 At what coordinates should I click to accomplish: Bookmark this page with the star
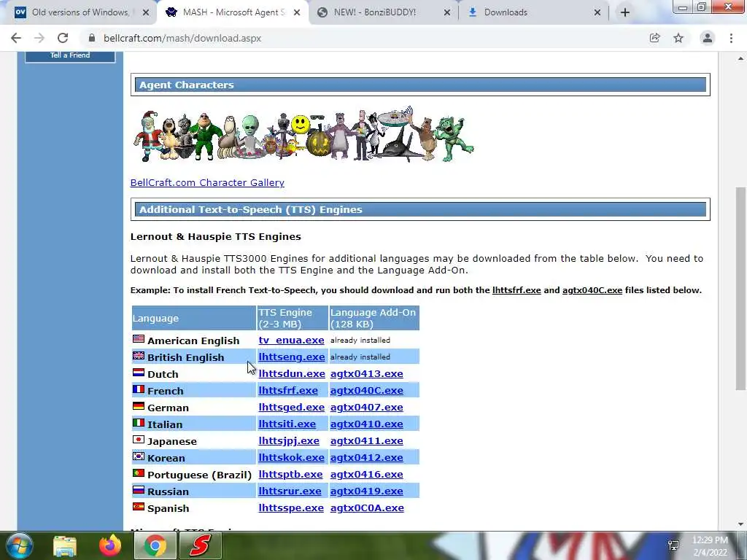(678, 38)
